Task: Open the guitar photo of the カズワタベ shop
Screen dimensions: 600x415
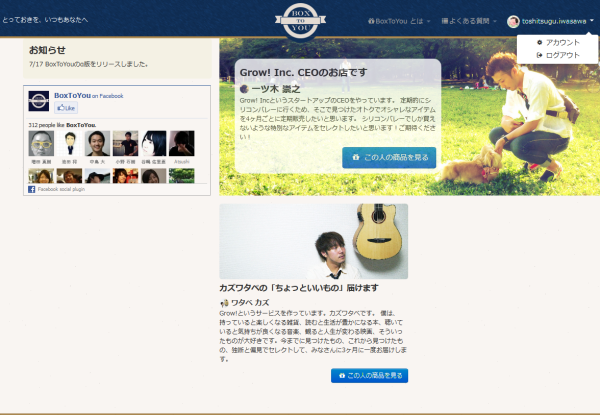Action: pos(313,241)
